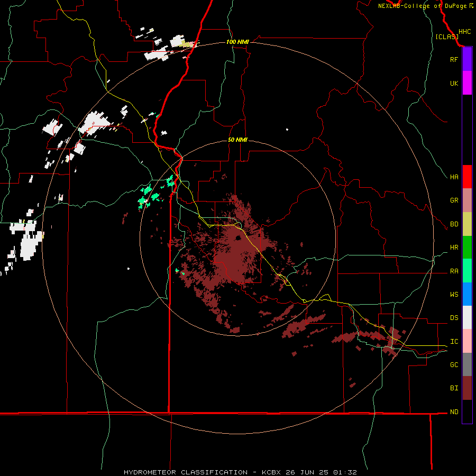Select the "GC" legend label text

coord(454,365)
